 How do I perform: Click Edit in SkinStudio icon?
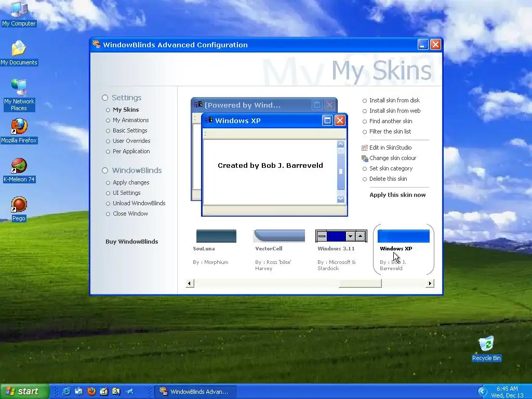pyautogui.click(x=365, y=148)
